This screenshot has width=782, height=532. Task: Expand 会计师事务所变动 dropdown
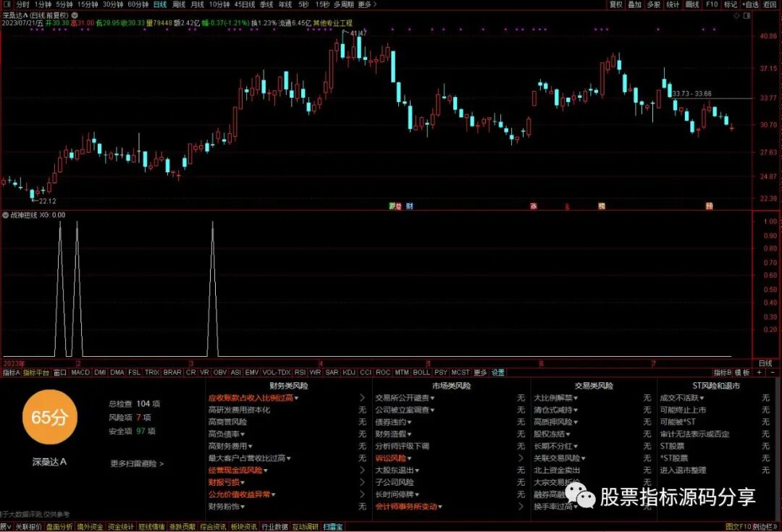(x=440, y=507)
